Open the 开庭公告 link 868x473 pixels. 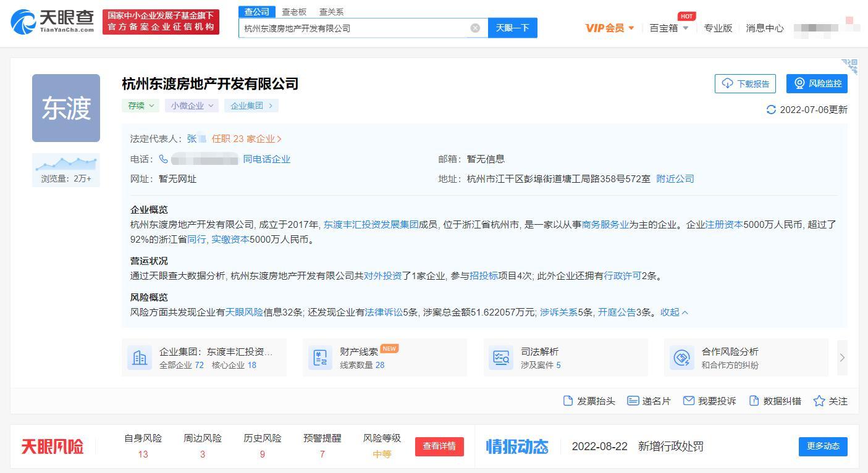click(x=617, y=312)
